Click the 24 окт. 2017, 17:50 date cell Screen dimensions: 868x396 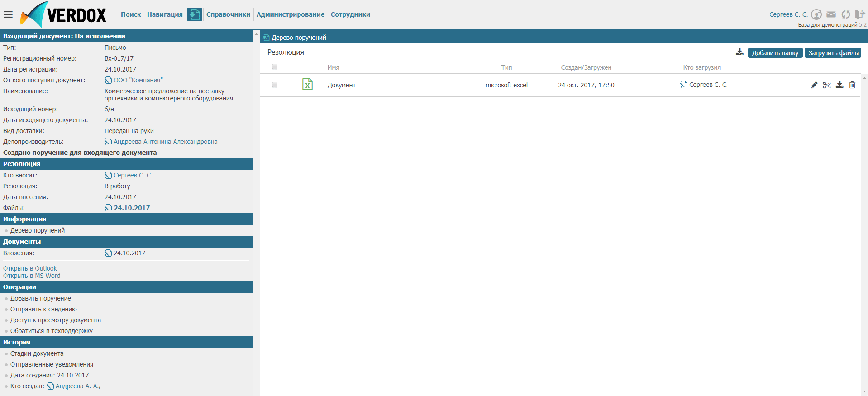(x=586, y=85)
